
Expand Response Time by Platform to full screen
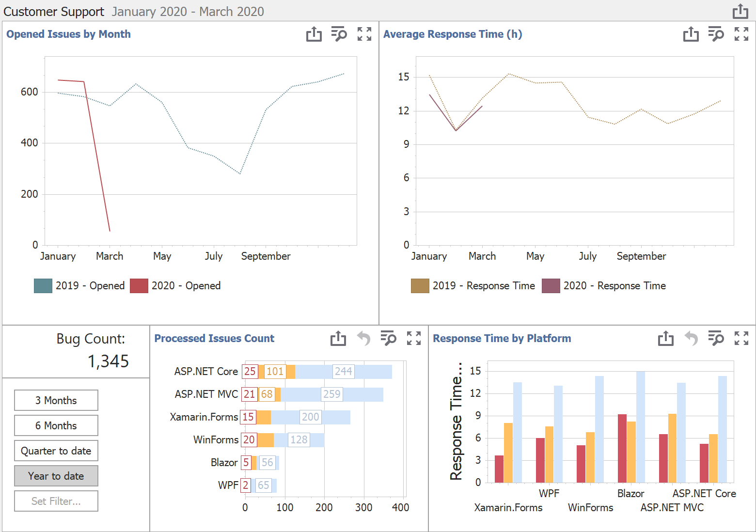(x=741, y=338)
